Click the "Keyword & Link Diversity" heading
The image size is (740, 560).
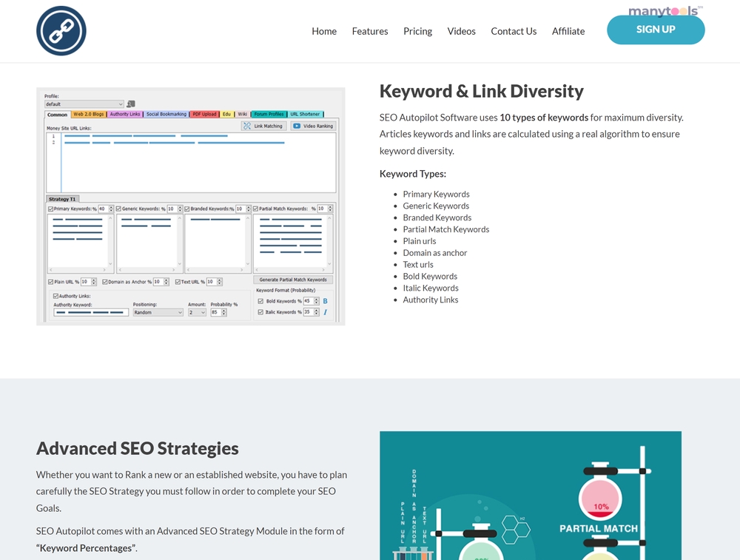[x=482, y=91]
